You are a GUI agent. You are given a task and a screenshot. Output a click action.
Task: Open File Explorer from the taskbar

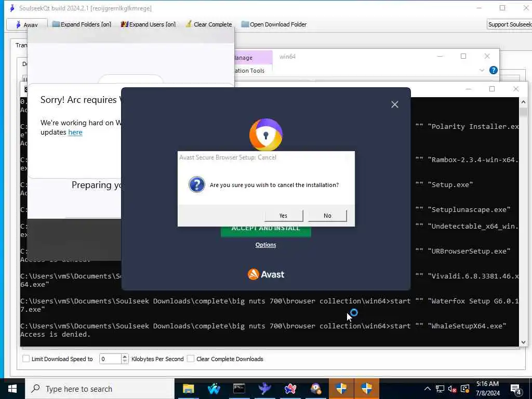pos(188,389)
